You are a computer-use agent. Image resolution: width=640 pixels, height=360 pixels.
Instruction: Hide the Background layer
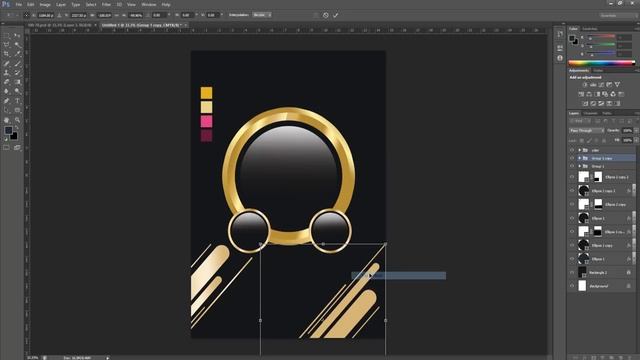[572, 286]
